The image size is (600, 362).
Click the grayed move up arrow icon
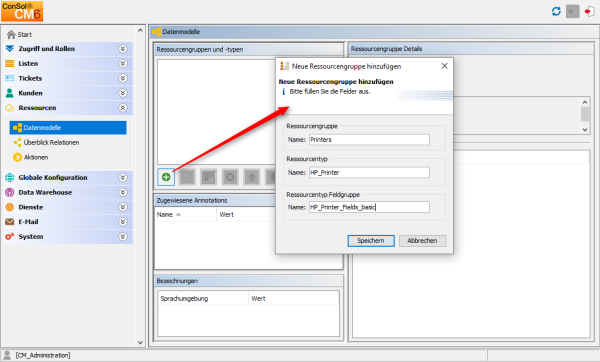point(251,177)
